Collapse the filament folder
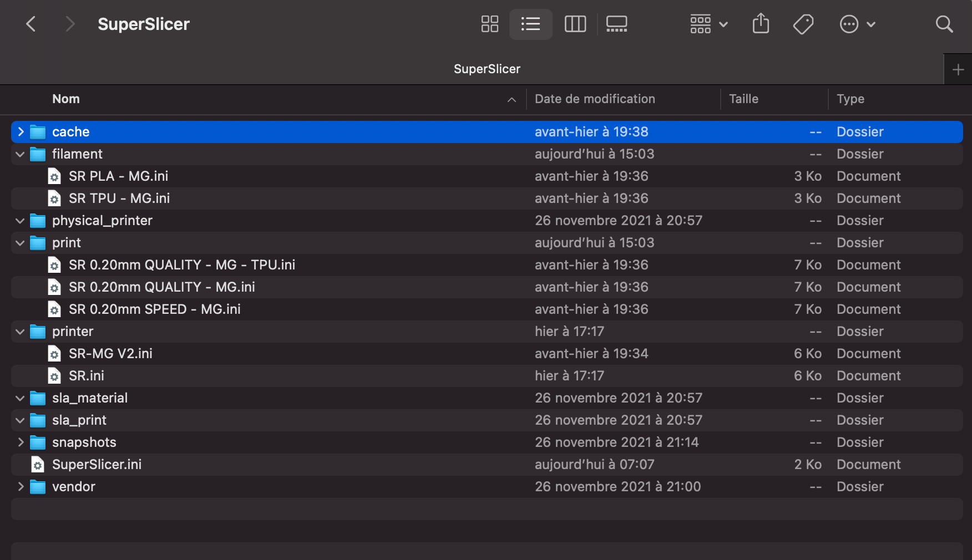 [21, 154]
